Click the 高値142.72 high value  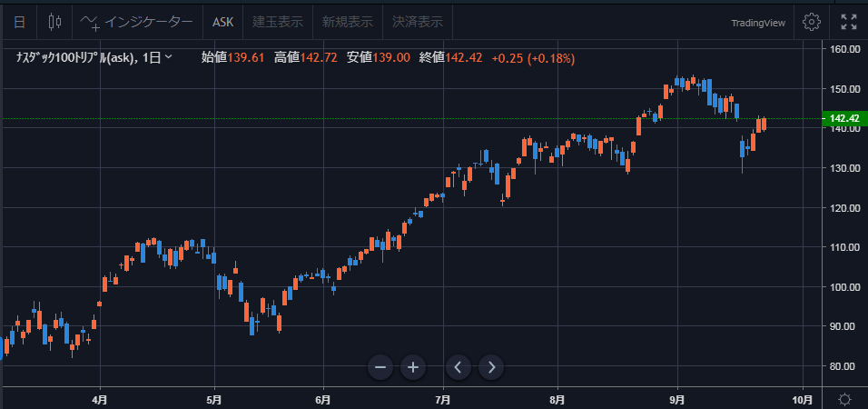pyautogui.click(x=306, y=57)
